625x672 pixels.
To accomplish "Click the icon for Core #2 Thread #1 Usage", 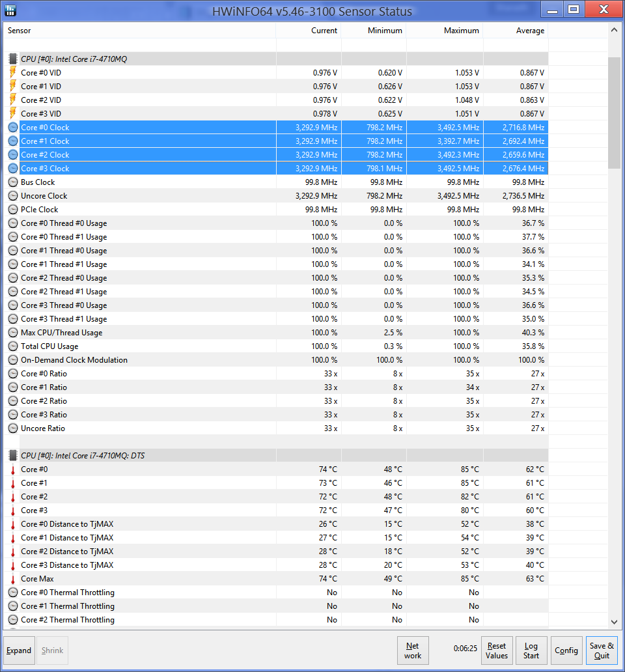I will (13, 292).
